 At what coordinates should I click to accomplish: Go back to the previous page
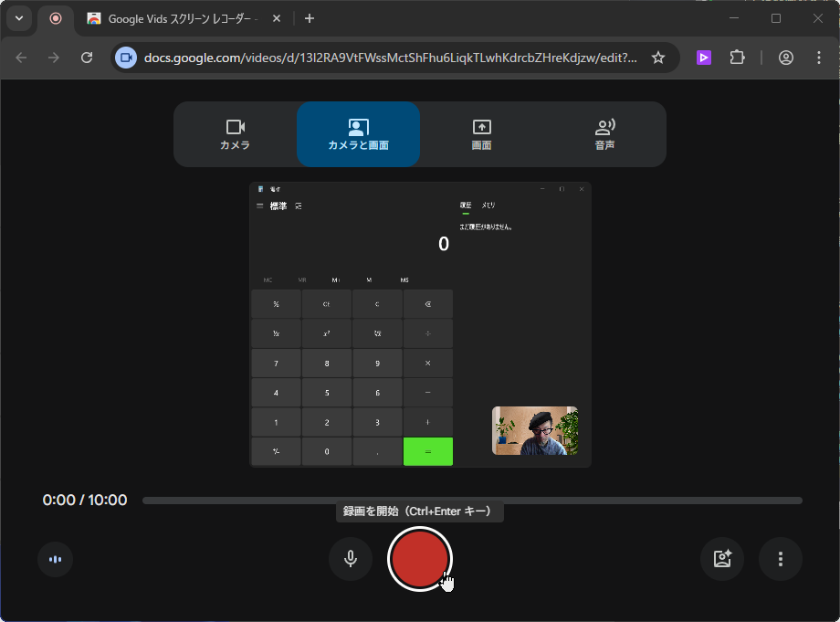click(21, 58)
